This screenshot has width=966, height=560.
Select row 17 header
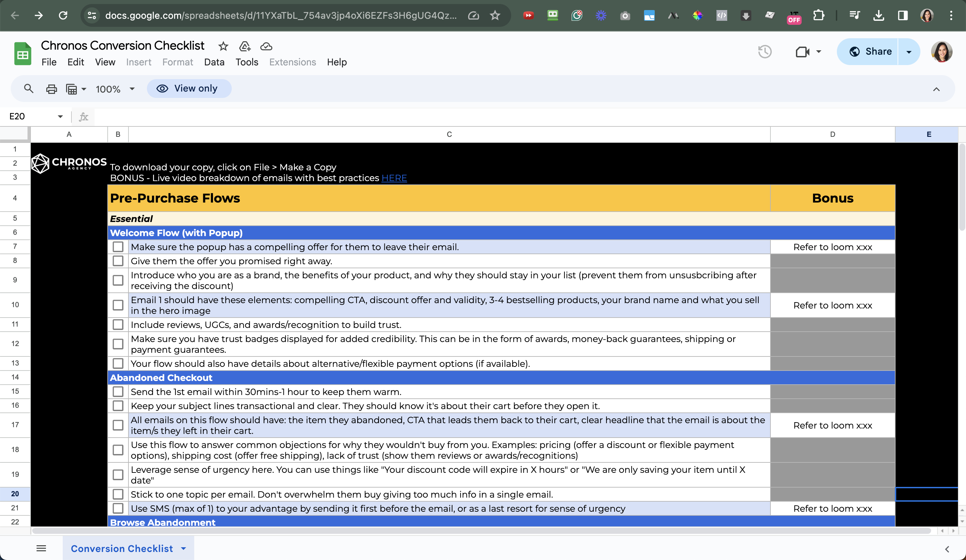[15, 425]
